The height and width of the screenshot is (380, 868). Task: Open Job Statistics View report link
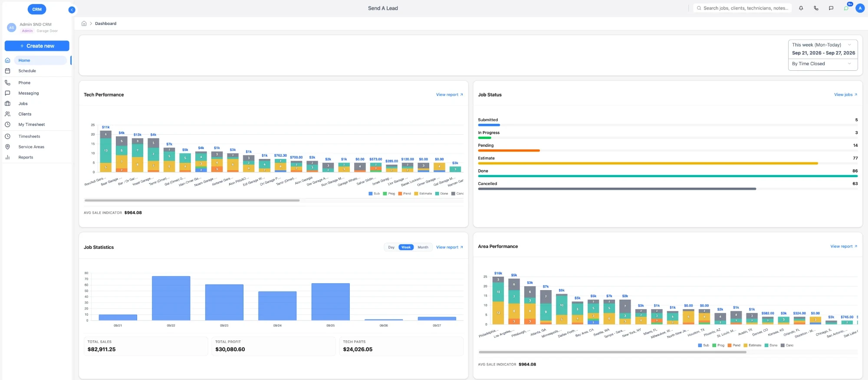[x=449, y=248]
